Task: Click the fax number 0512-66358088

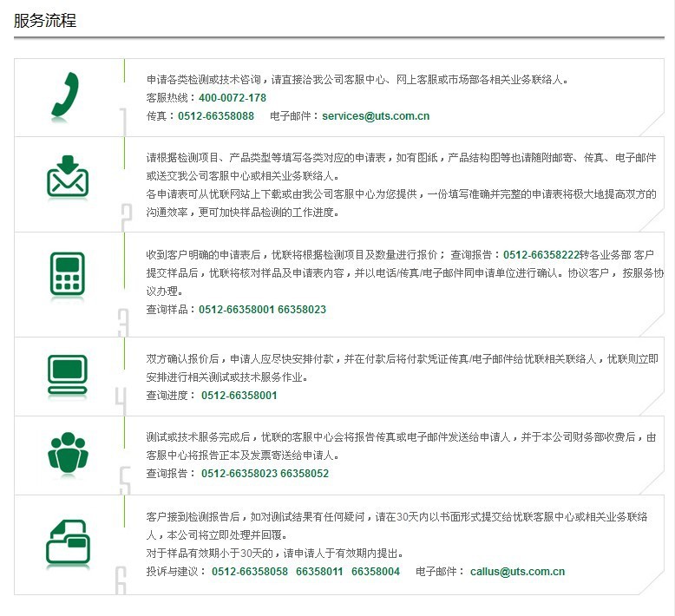Action: pyautogui.click(x=216, y=116)
